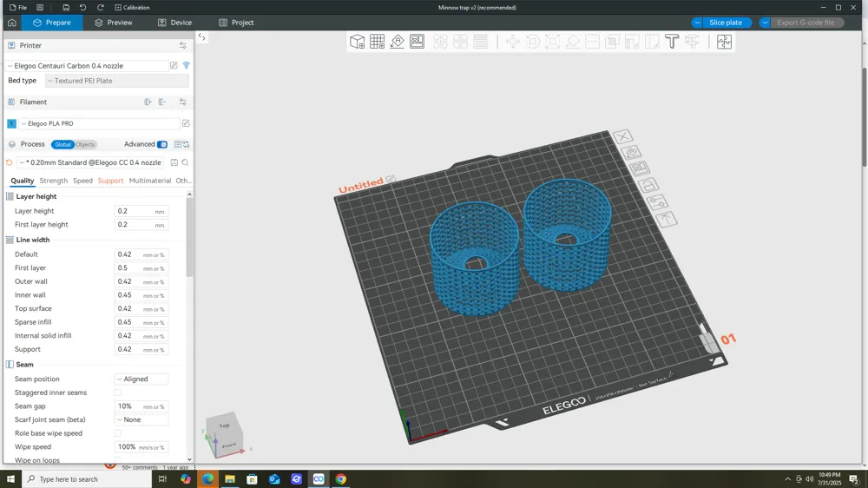Switch to the Preview tab
The image size is (868, 488).
[x=114, y=23]
